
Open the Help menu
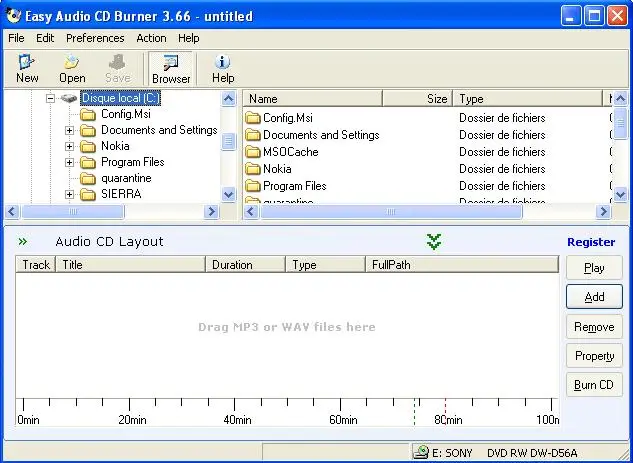click(189, 38)
